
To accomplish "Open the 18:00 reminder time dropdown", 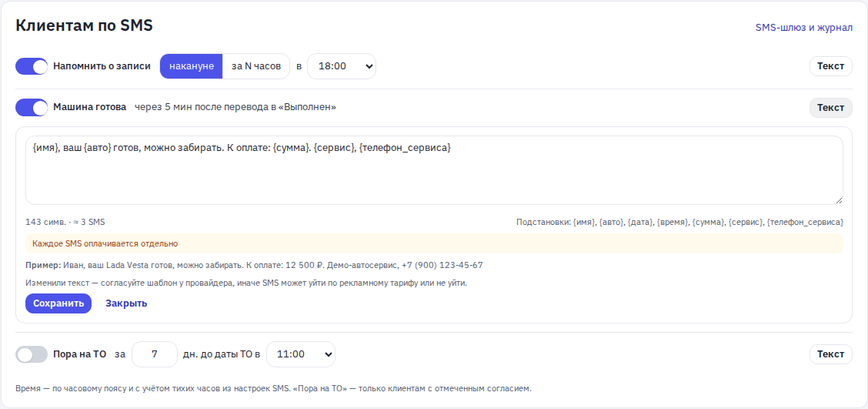I will tap(342, 66).
